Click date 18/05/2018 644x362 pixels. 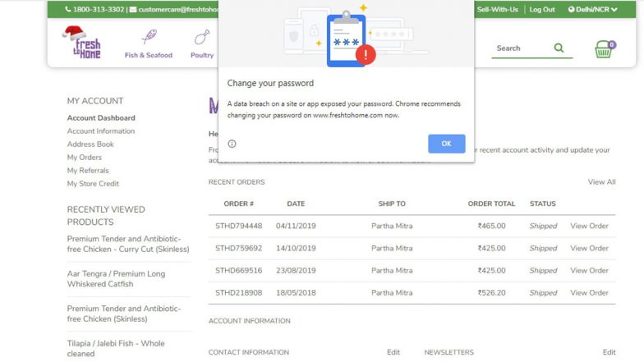pos(296,292)
